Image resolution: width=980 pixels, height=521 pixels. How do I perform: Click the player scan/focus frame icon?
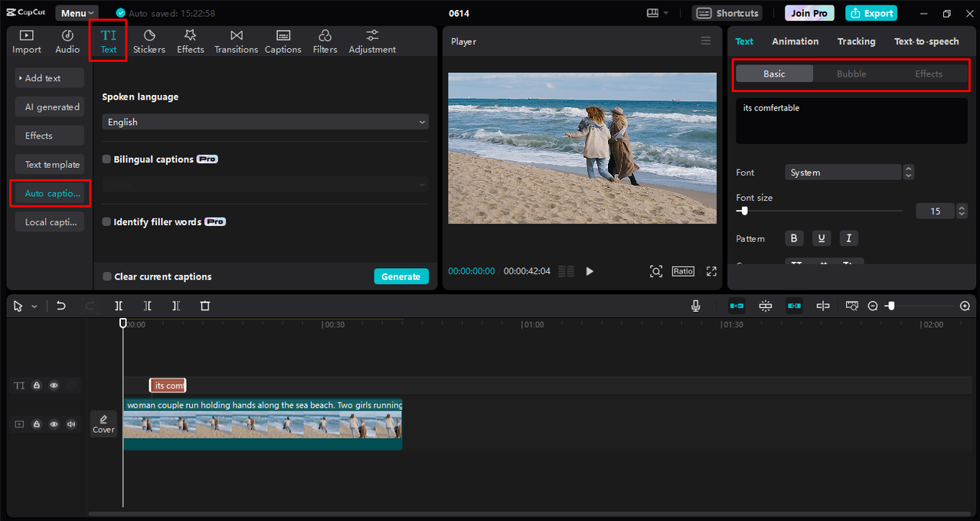pos(656,271)
